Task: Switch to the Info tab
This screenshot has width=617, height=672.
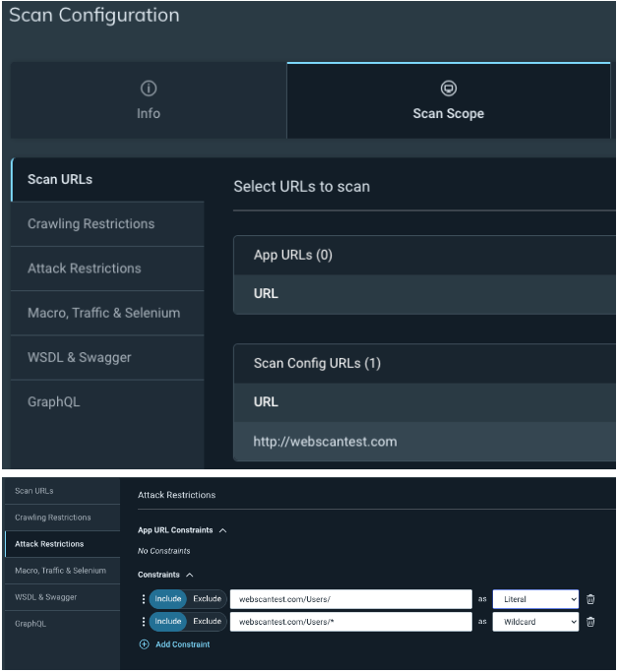Action: 149,100
